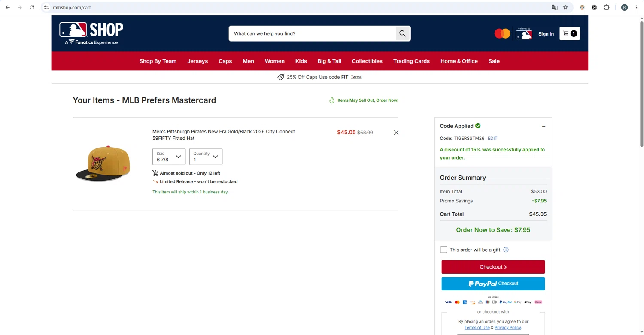Click the cart icon beside Almost sold out
Viewport: 644px width, 335px height.
tap(155, 173)
